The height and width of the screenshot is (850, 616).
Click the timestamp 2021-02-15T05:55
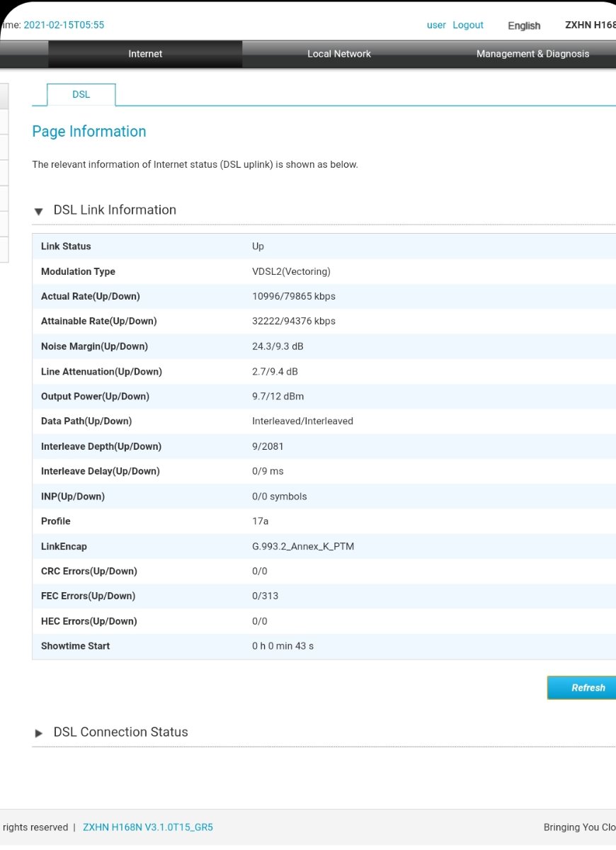click(64, 25)
